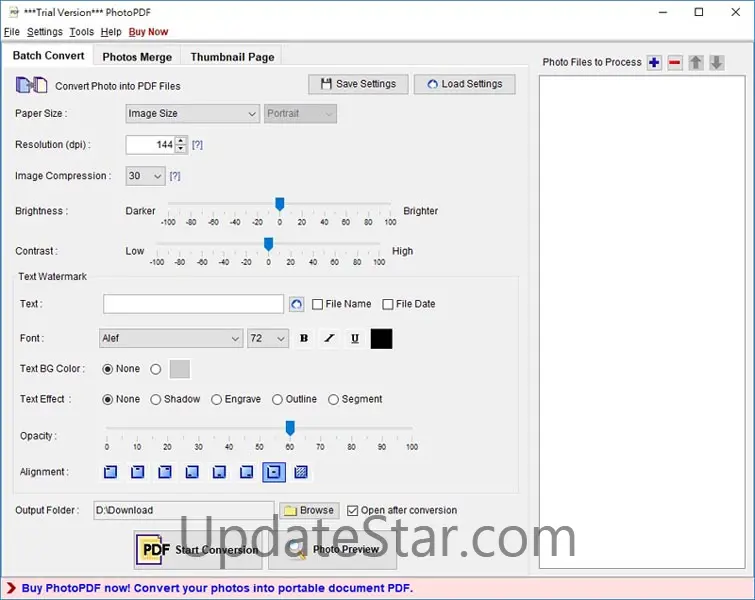Open the Tools menu
The height and width of the screenshot is (600, 755).
pyautogui.click(x=81, y=32)
